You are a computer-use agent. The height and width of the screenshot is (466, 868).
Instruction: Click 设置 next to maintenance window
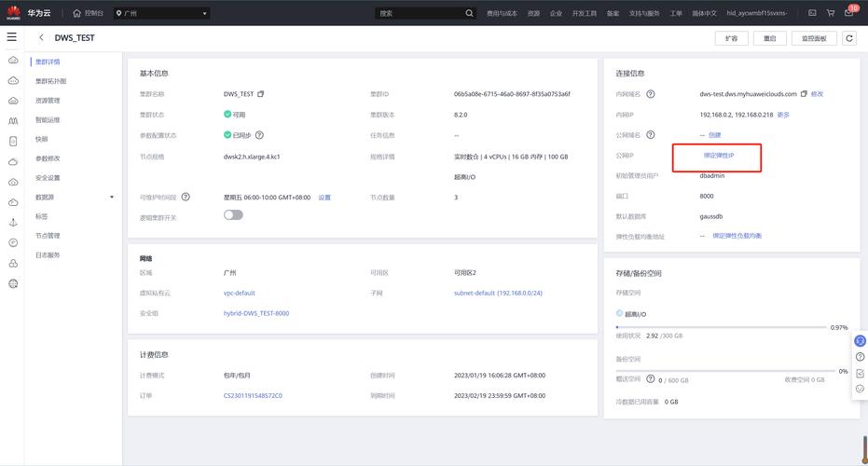tap(324, 198)
